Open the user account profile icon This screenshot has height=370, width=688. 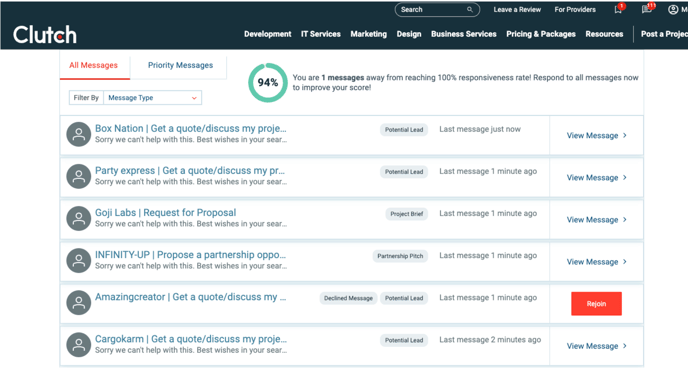click(673, 9)
